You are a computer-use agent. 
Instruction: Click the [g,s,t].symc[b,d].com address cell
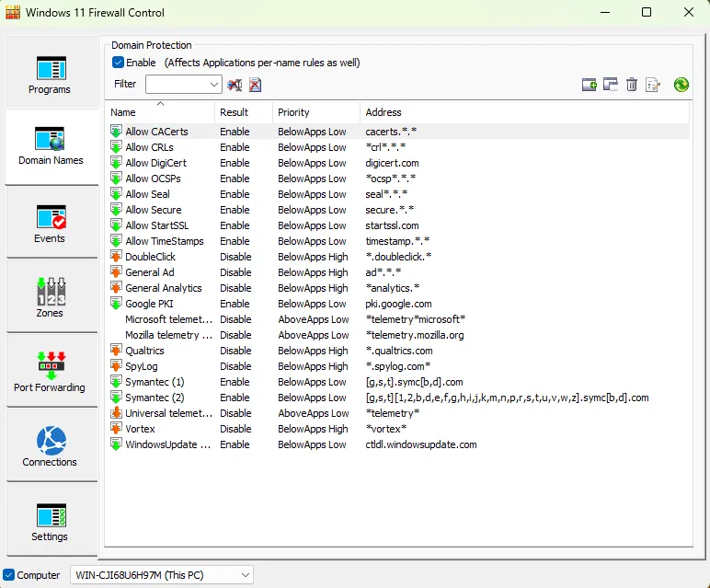click(x=414, y=382)
